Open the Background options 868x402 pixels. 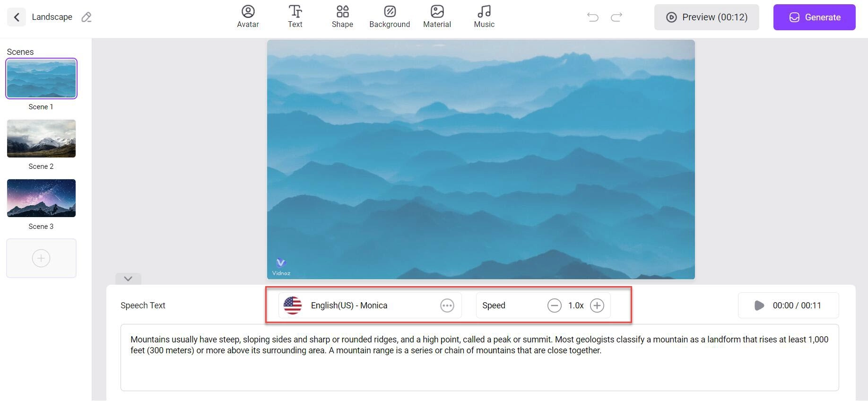point(390,17)
